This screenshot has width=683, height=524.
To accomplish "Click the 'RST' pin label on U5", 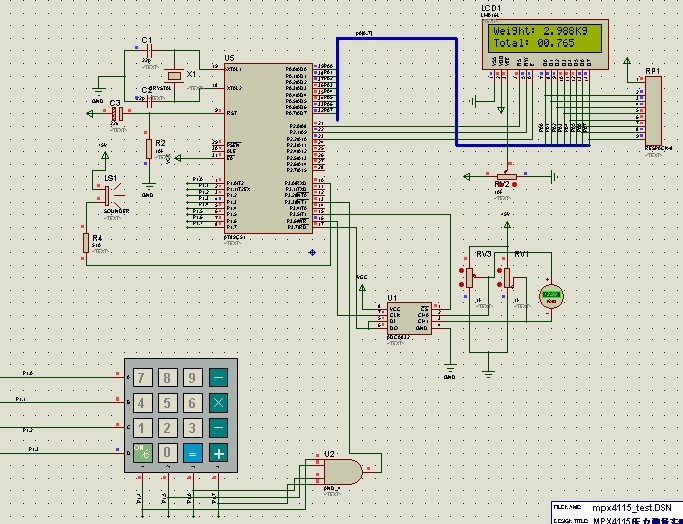I will pos(232,113).
